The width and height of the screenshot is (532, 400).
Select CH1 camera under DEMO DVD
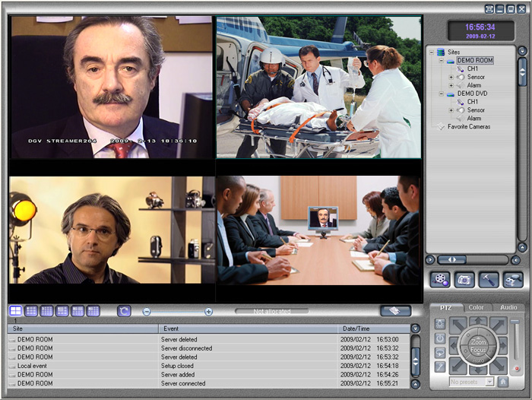(472, 102)
